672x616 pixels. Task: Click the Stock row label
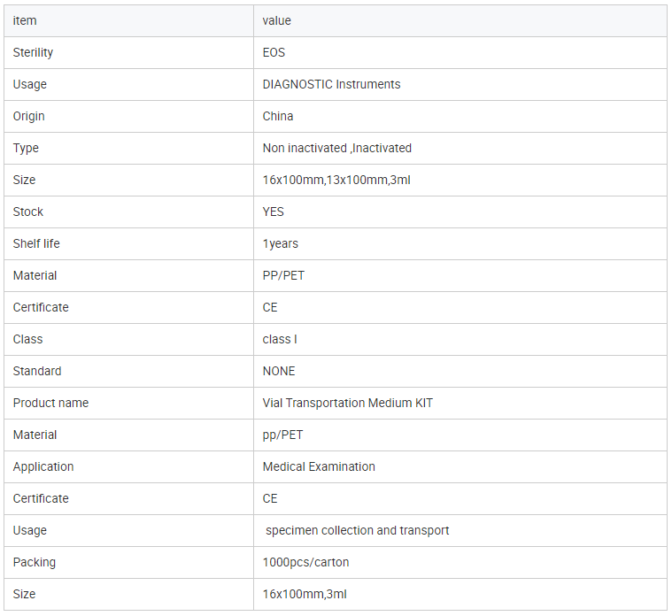[27, 212]
